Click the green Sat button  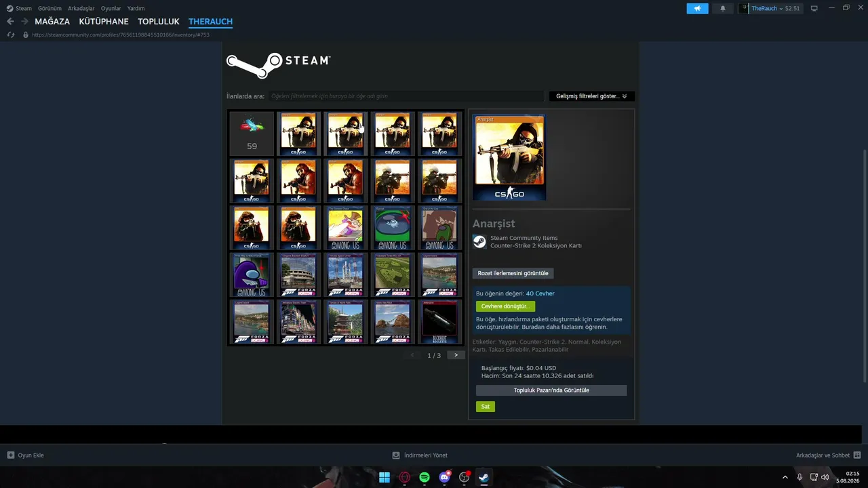[486, 407]
